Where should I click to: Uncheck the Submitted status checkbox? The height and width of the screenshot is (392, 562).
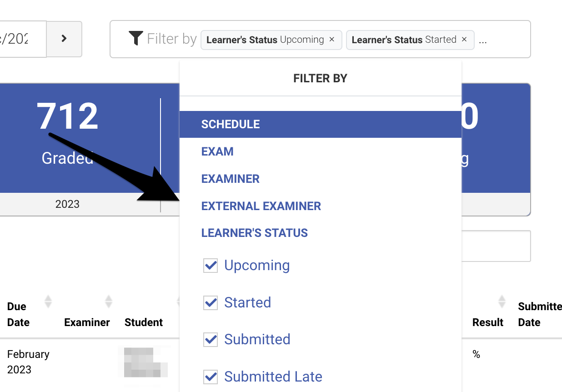click(x=211, y=339)
